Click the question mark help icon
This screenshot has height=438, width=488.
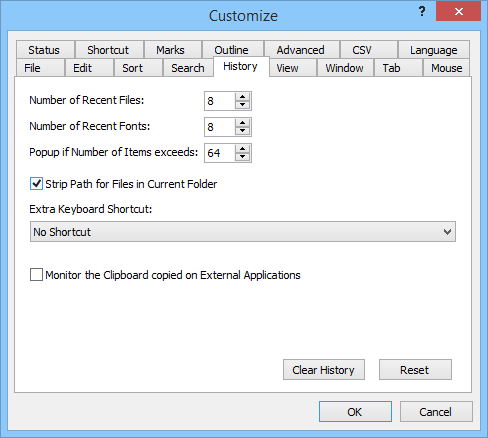click(x=422, y=12)
